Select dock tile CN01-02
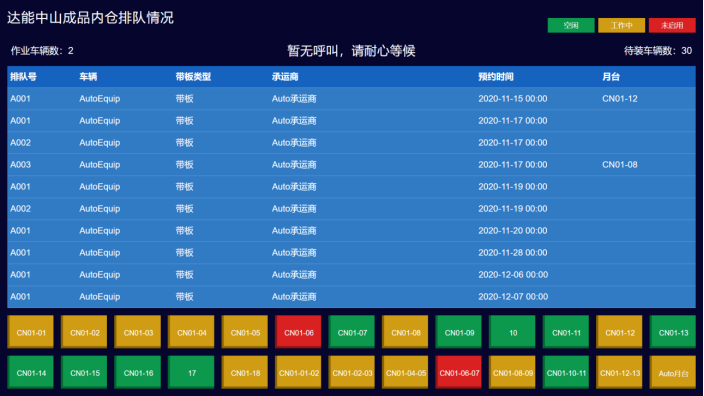This screenshot has height=396, width=704. pos(84,332)
